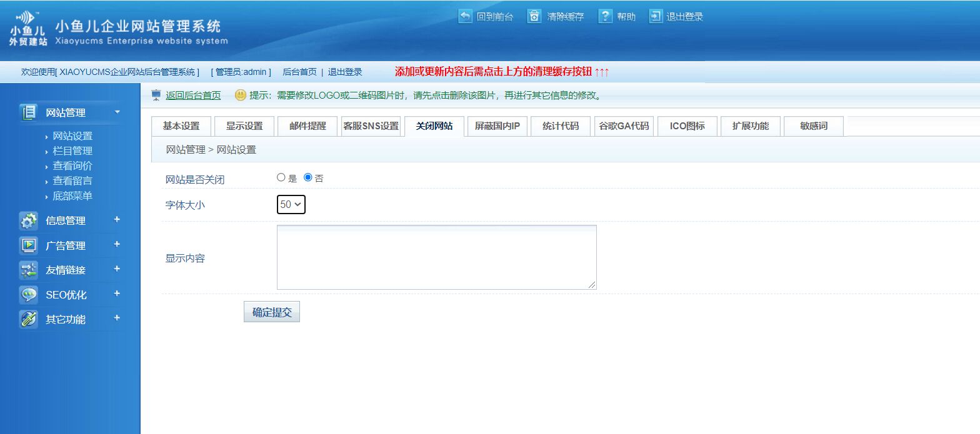Viewport: 980px width, 434px height.
Task: Select the 否 radio button for website closure
Action: click(x=307, y=177)
